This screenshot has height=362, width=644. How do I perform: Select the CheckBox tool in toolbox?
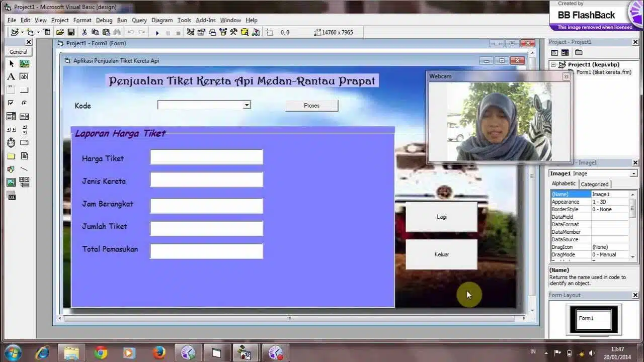11,103
